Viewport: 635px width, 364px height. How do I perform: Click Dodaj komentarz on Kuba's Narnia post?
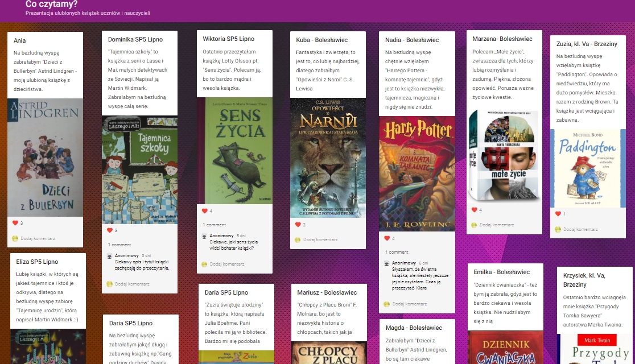click(320, 239)
